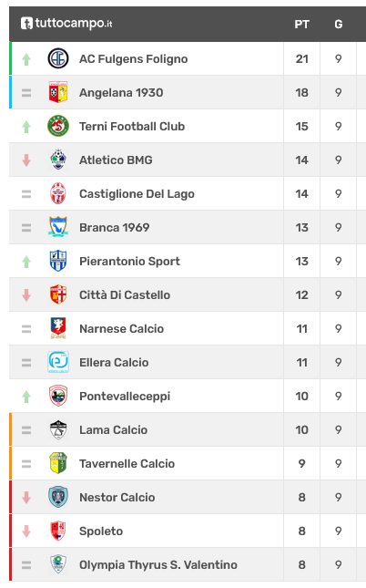Screen dimensions: 366x588
Task: Click Ellera Calcio blue crest
Action: 58,362
